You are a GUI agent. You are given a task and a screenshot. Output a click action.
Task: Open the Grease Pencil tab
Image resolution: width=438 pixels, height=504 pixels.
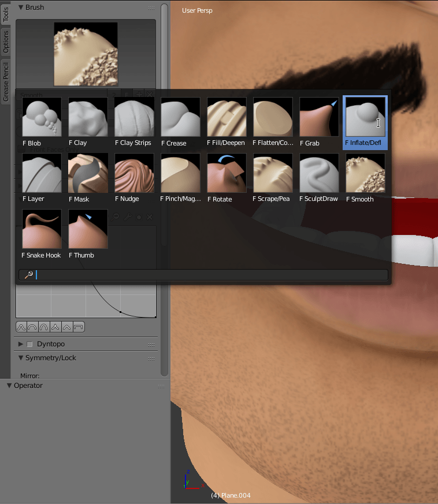coord(6,83)
